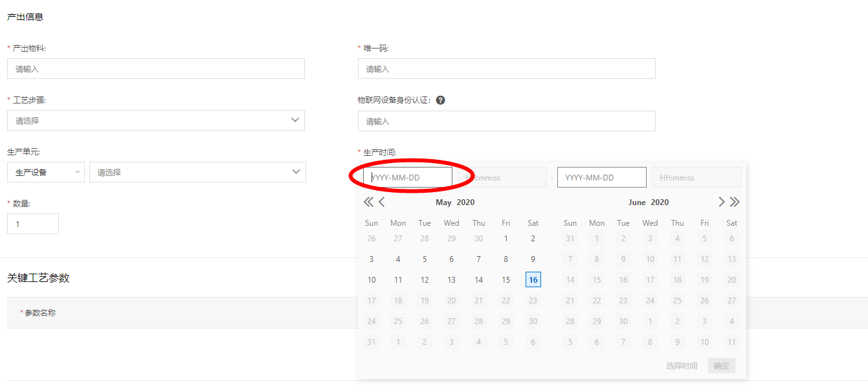Go to next year in calendar
The width and height of the screenshot is (868, 392).
click(735, 202)
